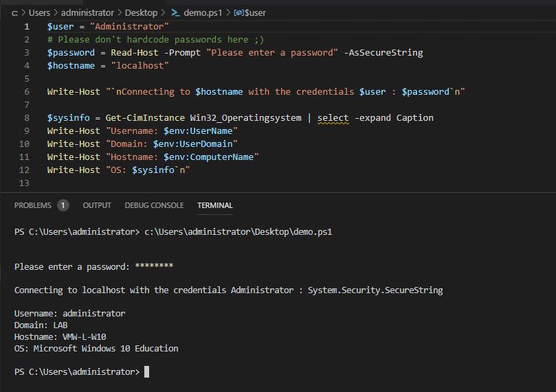
Task: Click the demo.ps1 path in terminal
Action: click(238, 232)
